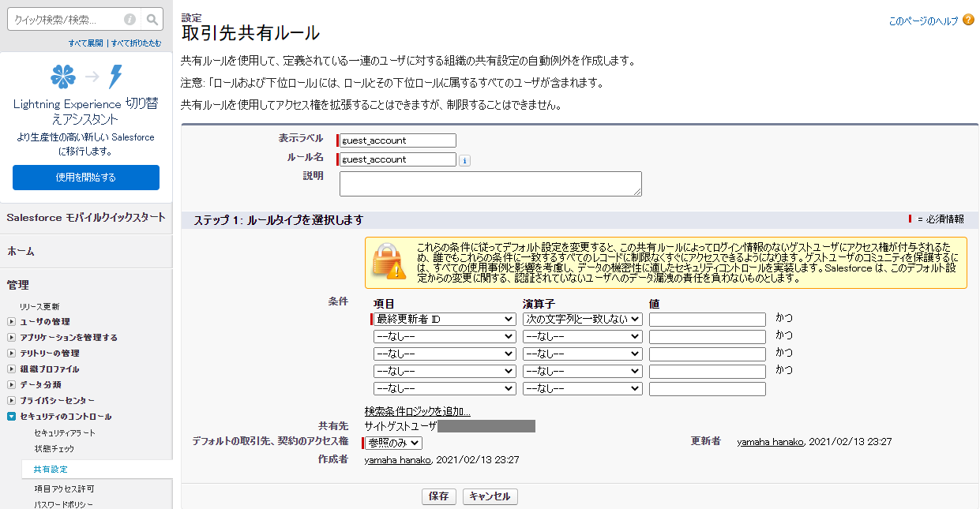Expand the ユーザの管理 tree arrow
The height and width of the screenshot is (509, 980).
[11, 322]
